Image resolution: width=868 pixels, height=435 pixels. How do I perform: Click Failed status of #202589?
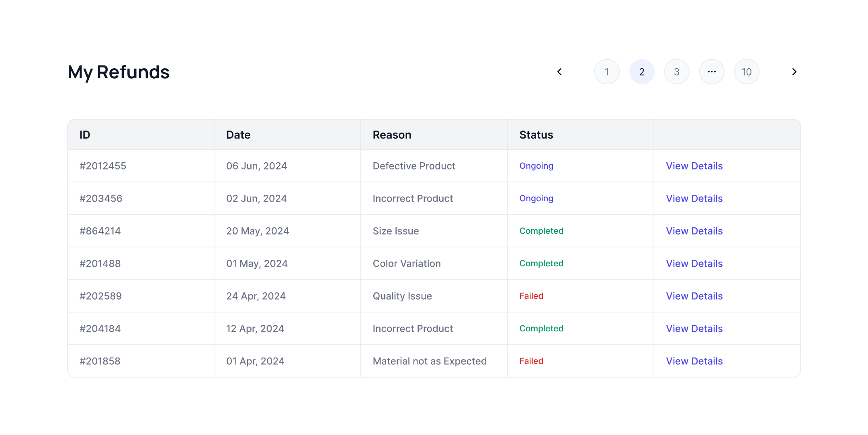(x=531, y=296)
